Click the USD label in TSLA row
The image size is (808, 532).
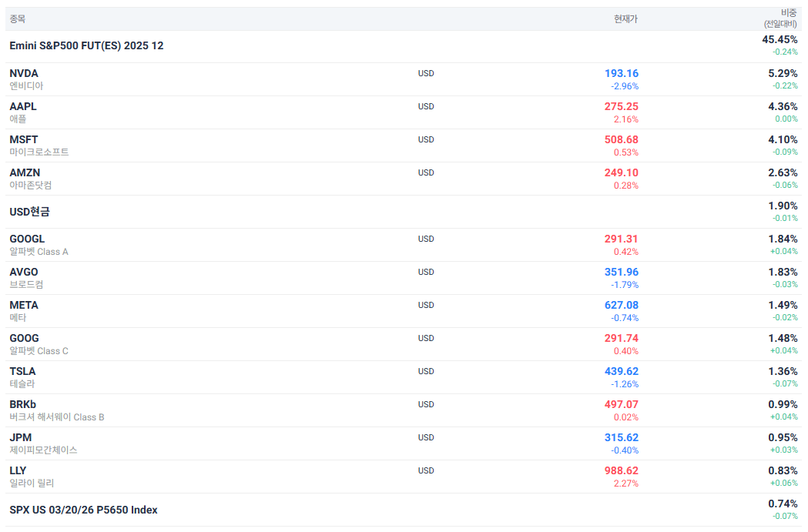tap(426, 371)
